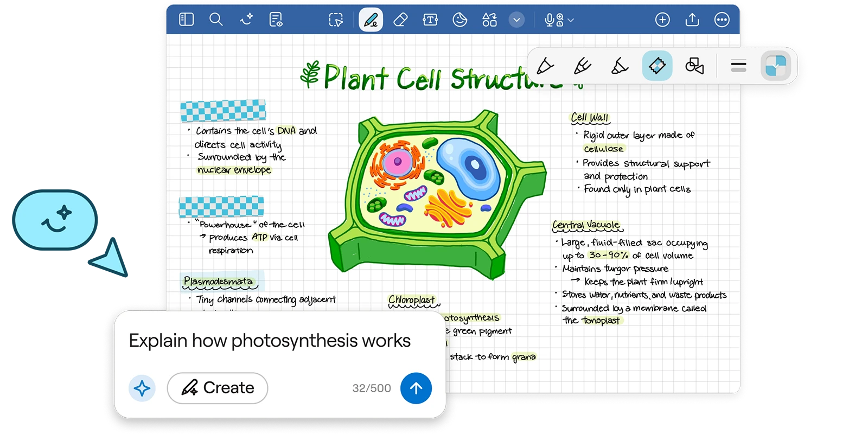Add a new page with plus icon
The image size is (868, 434).
tap(662, 20)
